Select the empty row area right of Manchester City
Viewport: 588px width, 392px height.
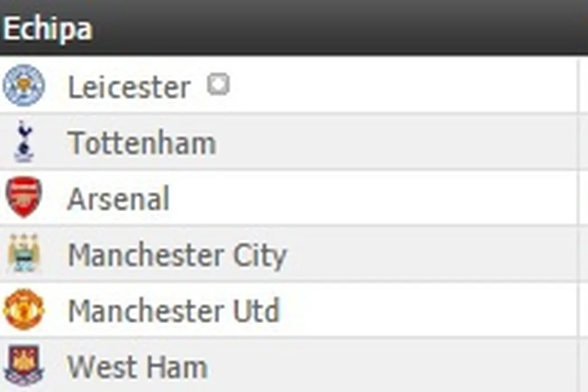[x=431, y=254]
